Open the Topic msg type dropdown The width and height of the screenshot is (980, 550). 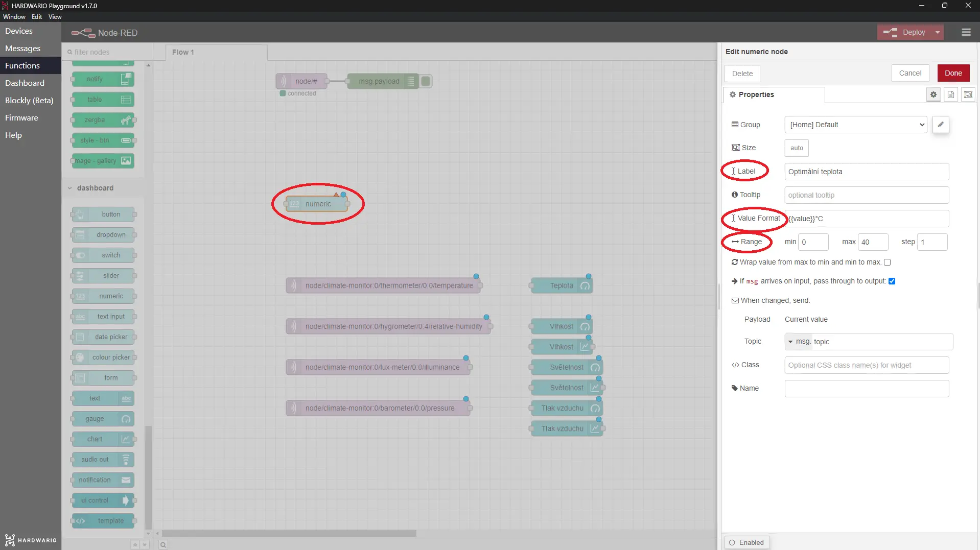[x=799, y=342]
